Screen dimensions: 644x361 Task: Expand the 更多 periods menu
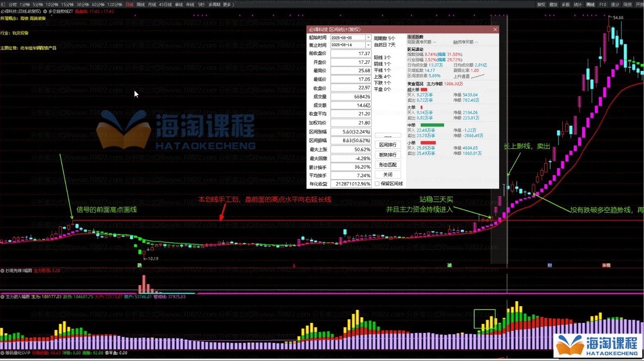click(228, 5)
